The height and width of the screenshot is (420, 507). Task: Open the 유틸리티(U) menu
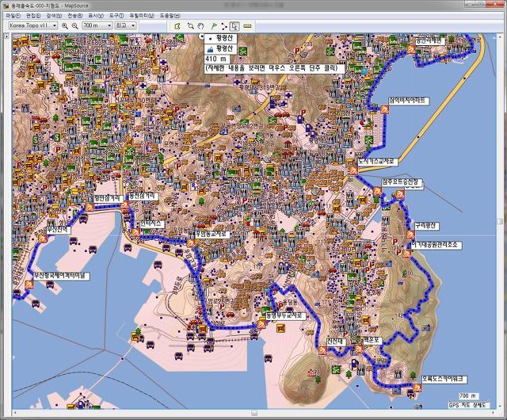coord(142,15)
